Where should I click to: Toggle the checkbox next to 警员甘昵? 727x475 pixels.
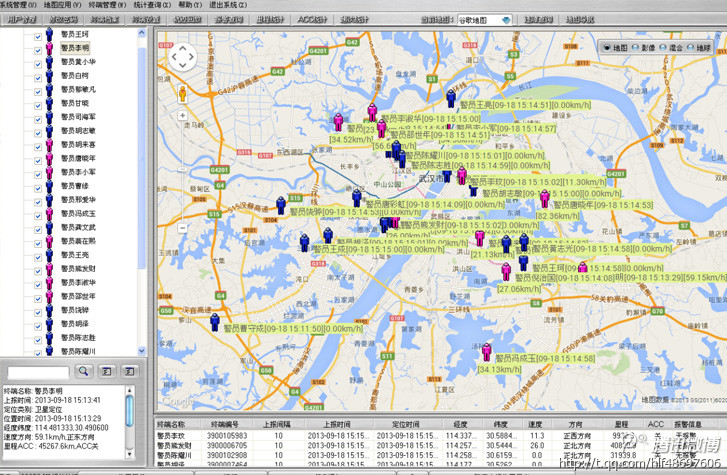point(38,104)
